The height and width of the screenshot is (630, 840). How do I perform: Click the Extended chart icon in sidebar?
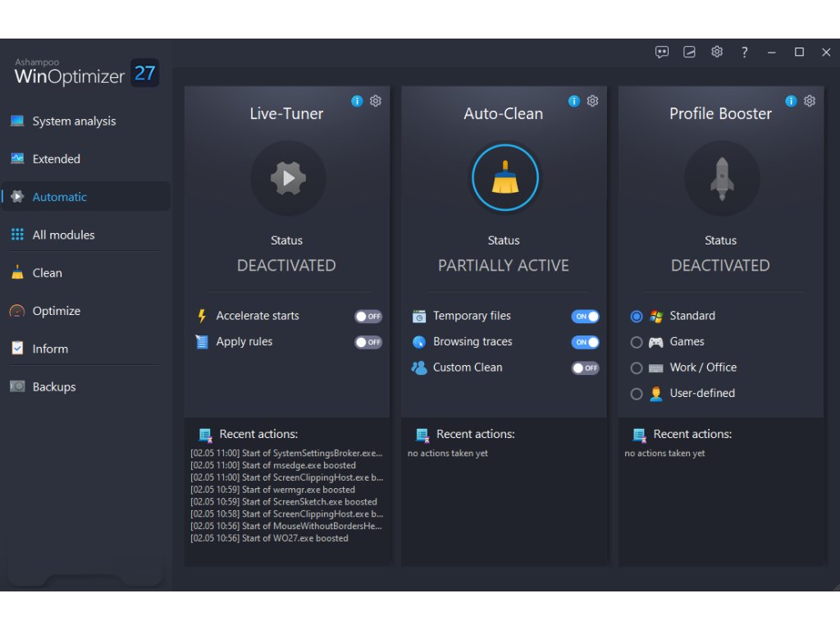tap(17, 158)
